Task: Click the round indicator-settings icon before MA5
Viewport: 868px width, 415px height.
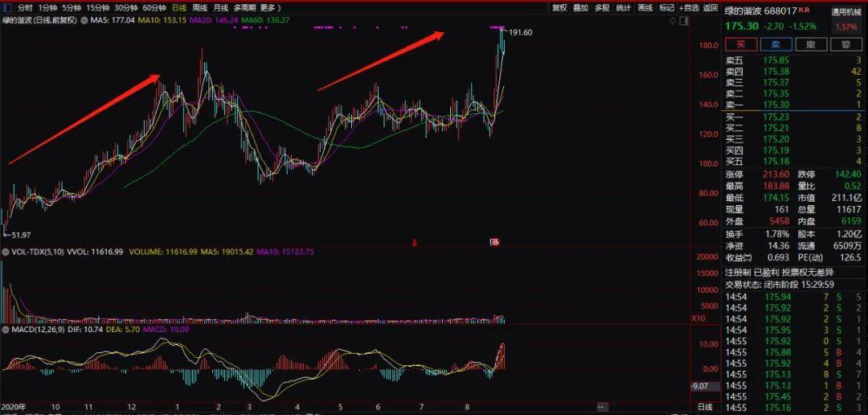Action: tap(84, 20)
